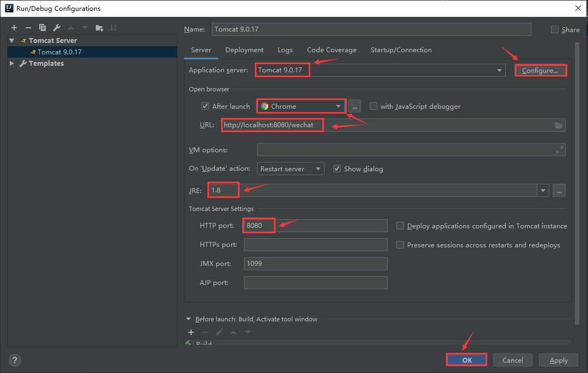Screen dimensions: 588x373
Task: Collapse Tomcat Server tree node
Action: (x=12, y=40)
